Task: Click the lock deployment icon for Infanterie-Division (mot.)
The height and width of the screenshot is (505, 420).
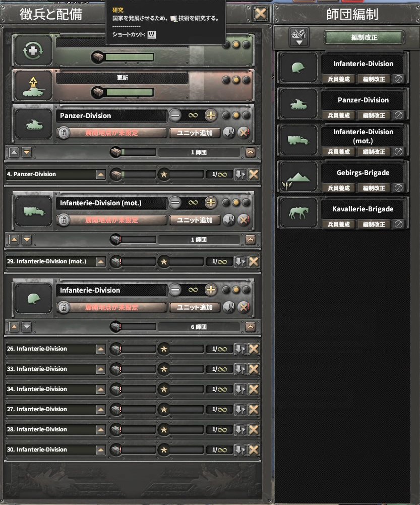Action: (x=64, y=220)
